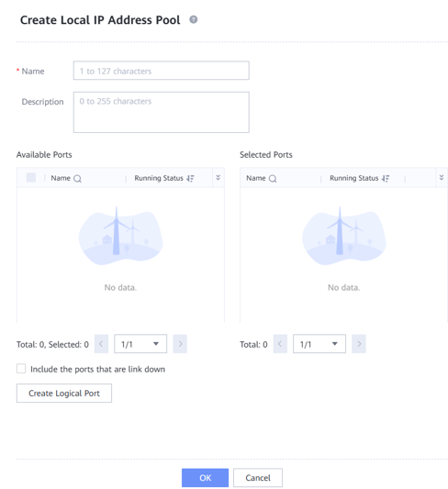The height and width of the screenshot is (489, 448).
Task: Open the Selected Ports page dropdown
Action: tap(319, 344)
